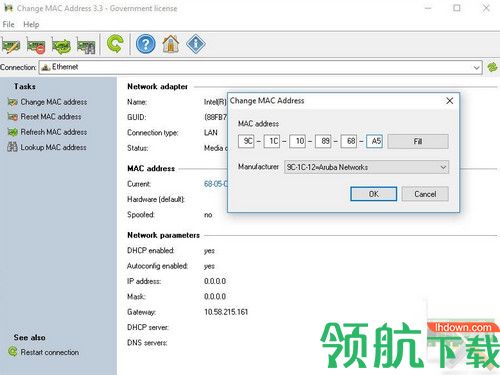
Task: Click the Restart connection green icon
Action: 12,352
